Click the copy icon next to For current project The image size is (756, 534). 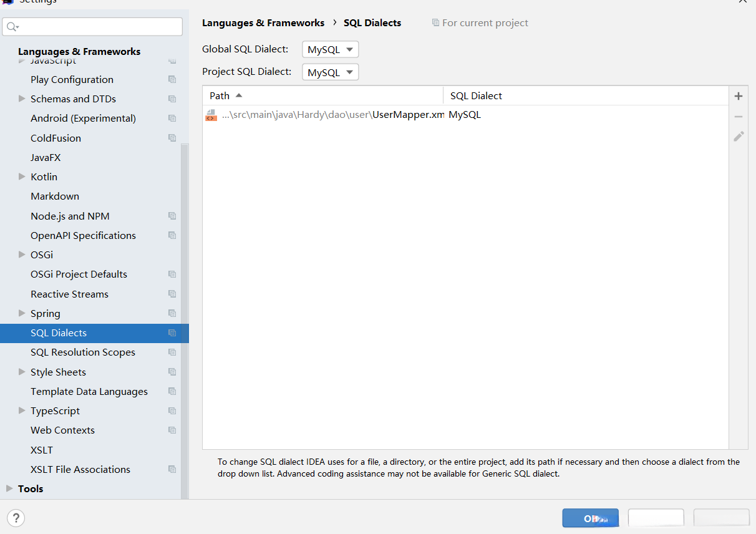pyautogui.click(x=435, y=23)
